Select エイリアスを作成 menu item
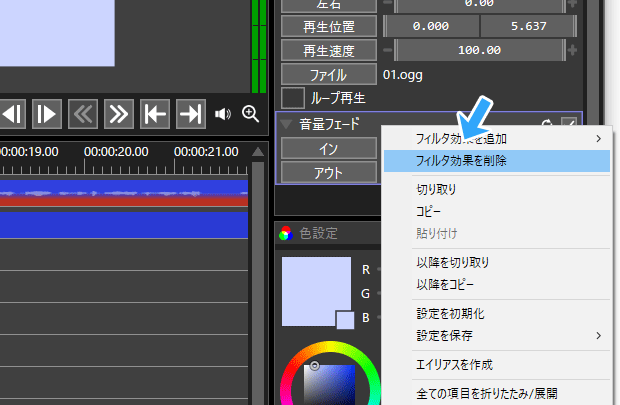The height and width of the screenshot is (405, 620). pos(497,365)
